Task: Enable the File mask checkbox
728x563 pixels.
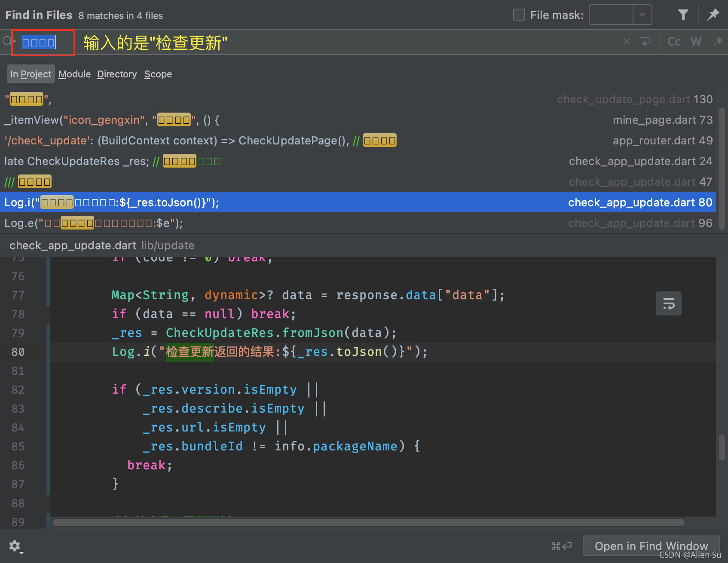Action: 519,15
